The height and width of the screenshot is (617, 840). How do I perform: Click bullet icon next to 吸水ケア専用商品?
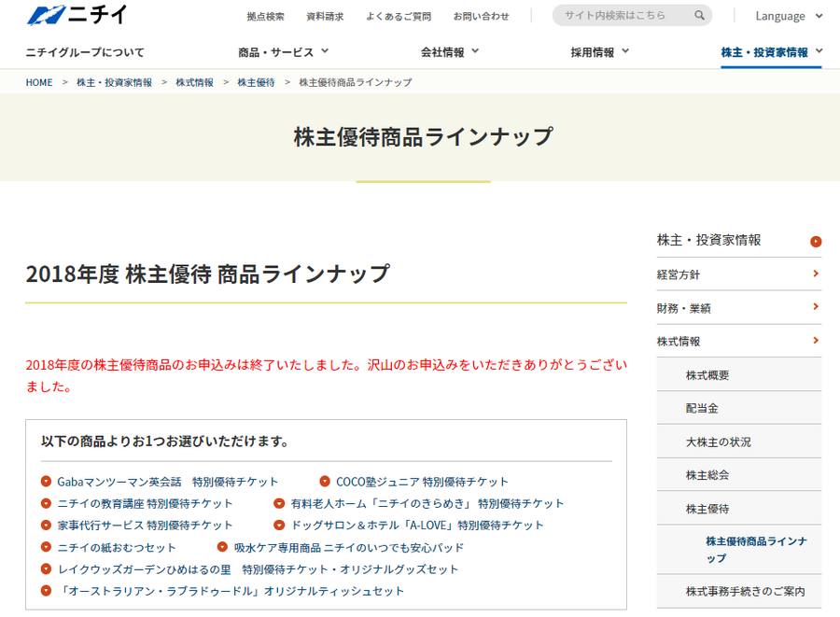[222, 547]
